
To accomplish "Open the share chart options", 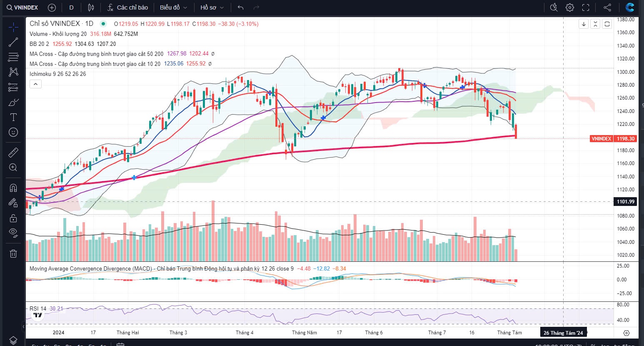I will pyautogui.click(x=607, y=8).
